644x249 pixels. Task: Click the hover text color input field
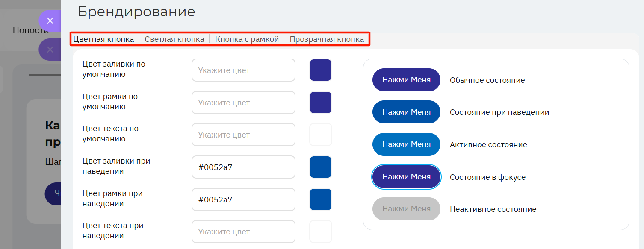coord(243,231)
